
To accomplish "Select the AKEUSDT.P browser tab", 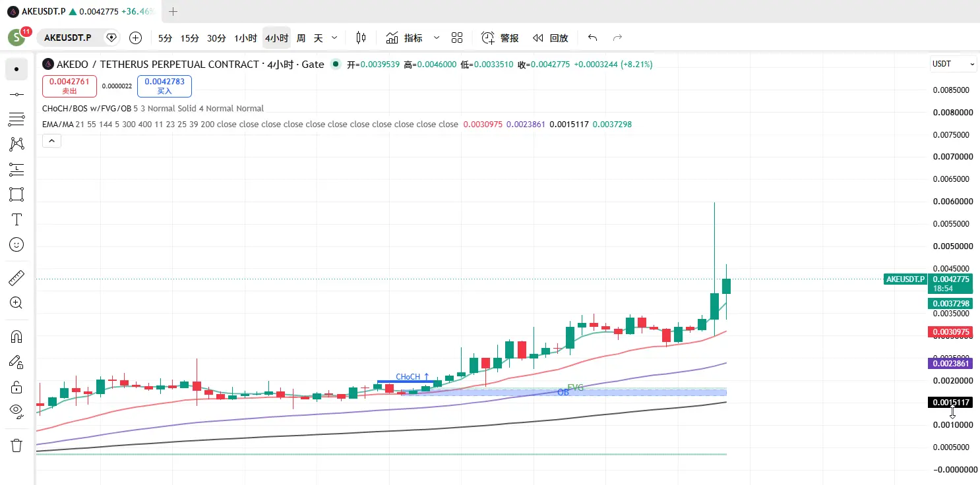I will [82, 11].
